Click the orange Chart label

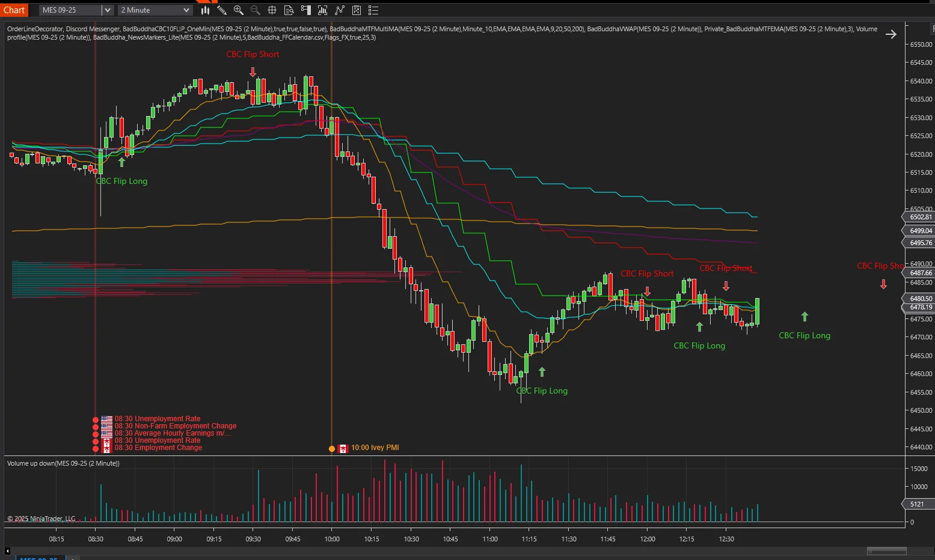[x=14, y=10]
